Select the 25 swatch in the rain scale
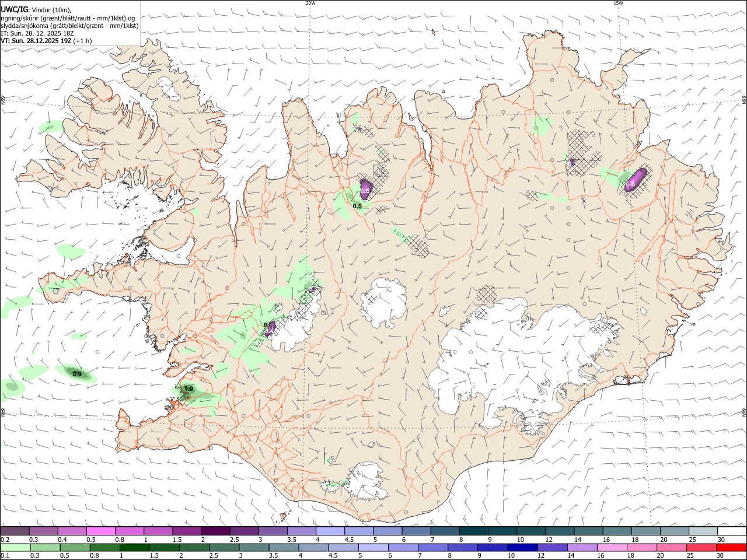 700,548
